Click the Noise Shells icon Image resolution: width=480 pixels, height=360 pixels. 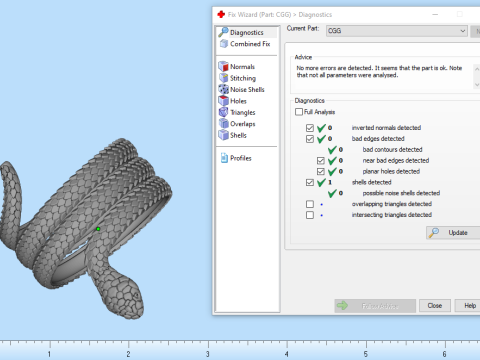point(223,89)
